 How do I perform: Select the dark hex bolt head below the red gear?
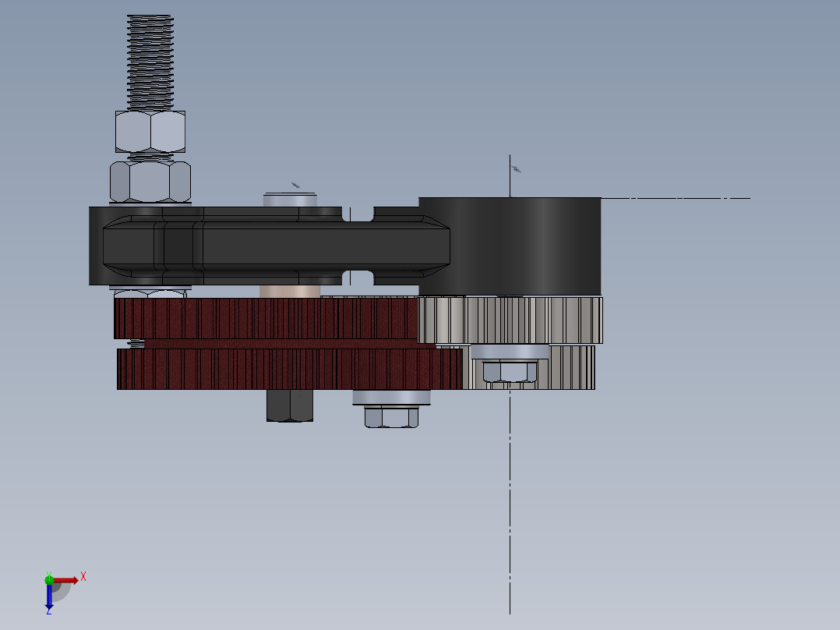(290, 405)
